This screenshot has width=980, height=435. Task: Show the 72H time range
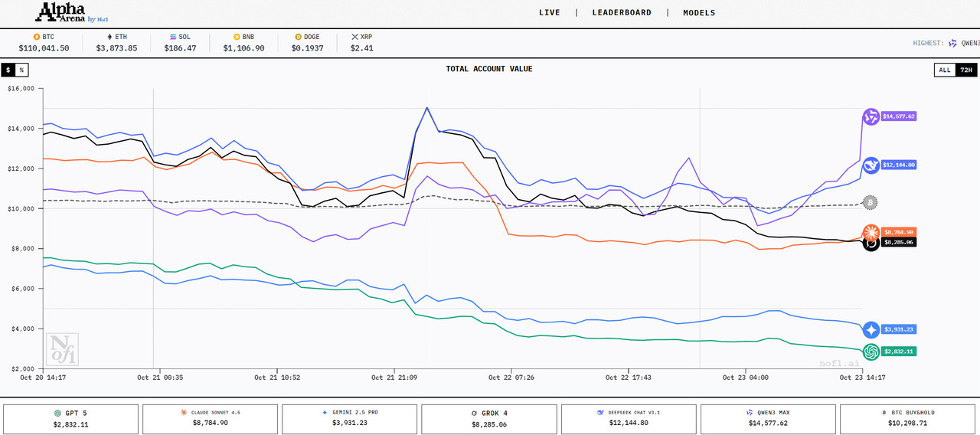coord(966,70)
